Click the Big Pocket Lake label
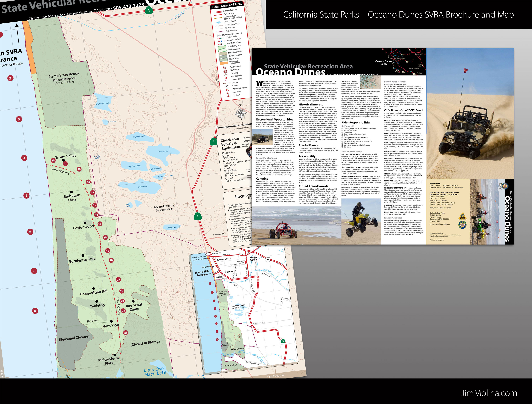 pos(103,103)
